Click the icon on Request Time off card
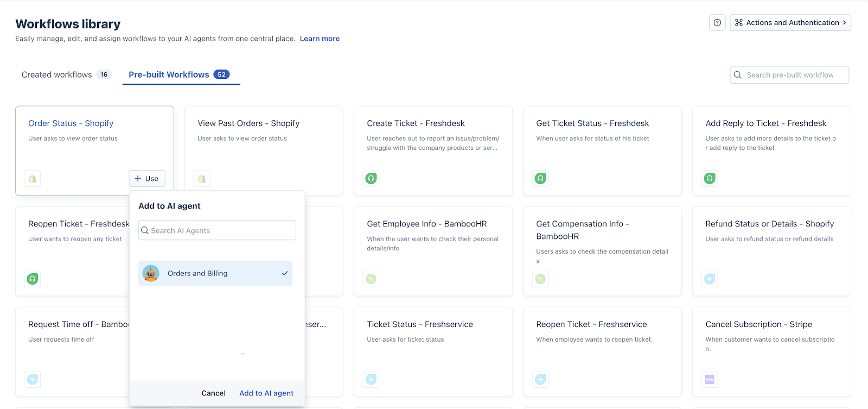Screen dimensions: 868x409 point(33,380)
